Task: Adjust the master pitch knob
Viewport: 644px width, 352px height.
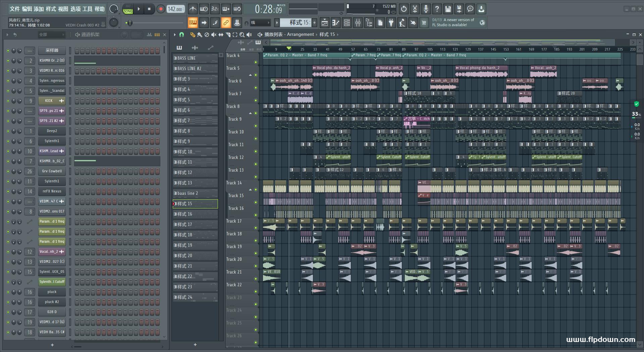Action: (114, 22)
